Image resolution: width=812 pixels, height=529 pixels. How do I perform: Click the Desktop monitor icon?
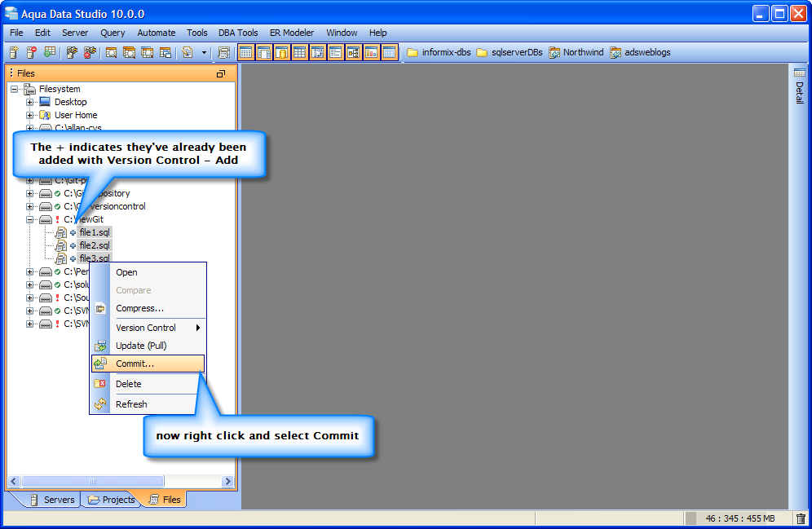point(45,101)
